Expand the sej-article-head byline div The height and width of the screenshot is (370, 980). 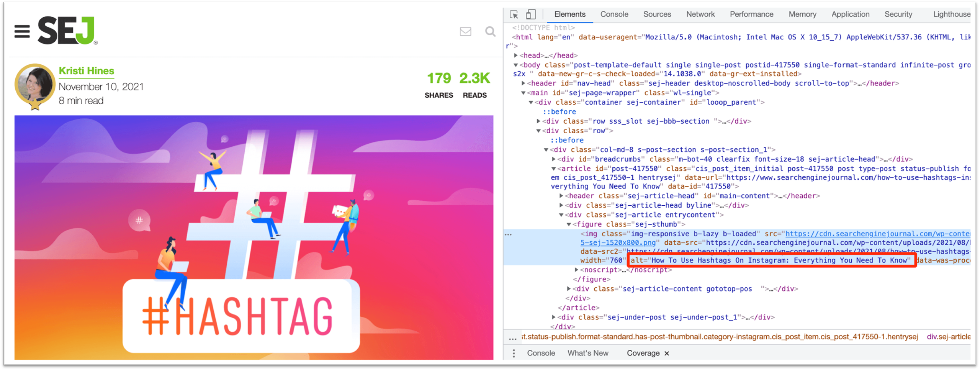pos(561,206)
